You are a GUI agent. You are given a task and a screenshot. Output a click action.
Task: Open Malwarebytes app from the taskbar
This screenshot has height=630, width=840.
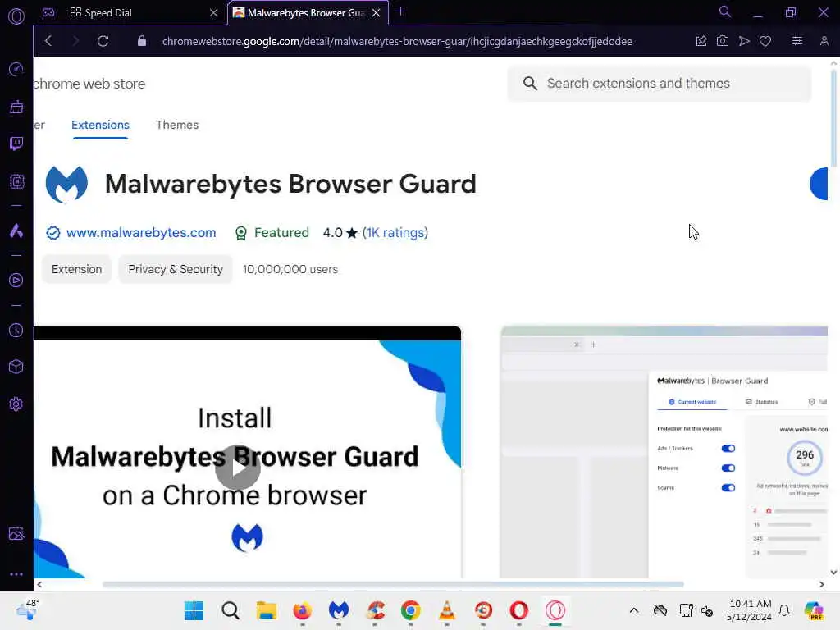339,610
